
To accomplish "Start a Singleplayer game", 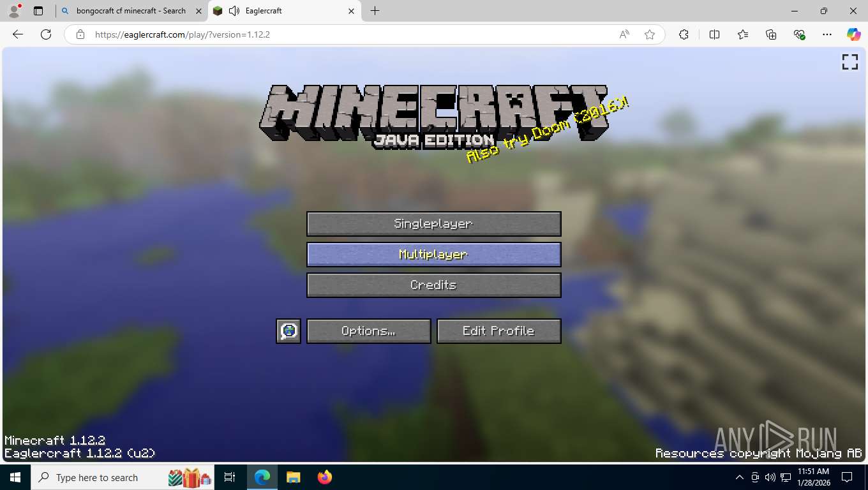I will click(434, 224).
